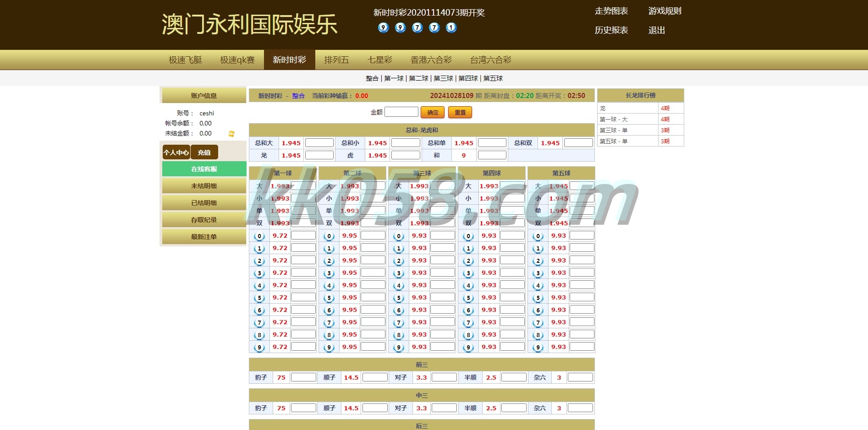
Task: Open 香港六合彩 tab
Action: click(x=431, y=60)
